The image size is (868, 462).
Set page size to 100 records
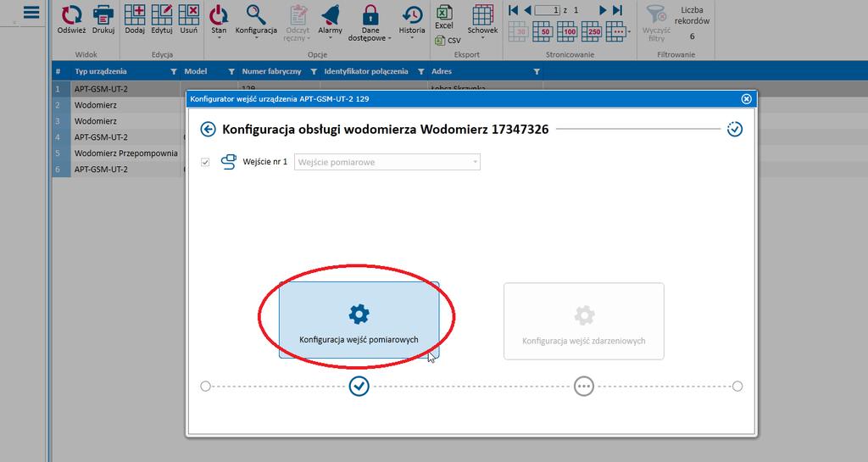566,31
